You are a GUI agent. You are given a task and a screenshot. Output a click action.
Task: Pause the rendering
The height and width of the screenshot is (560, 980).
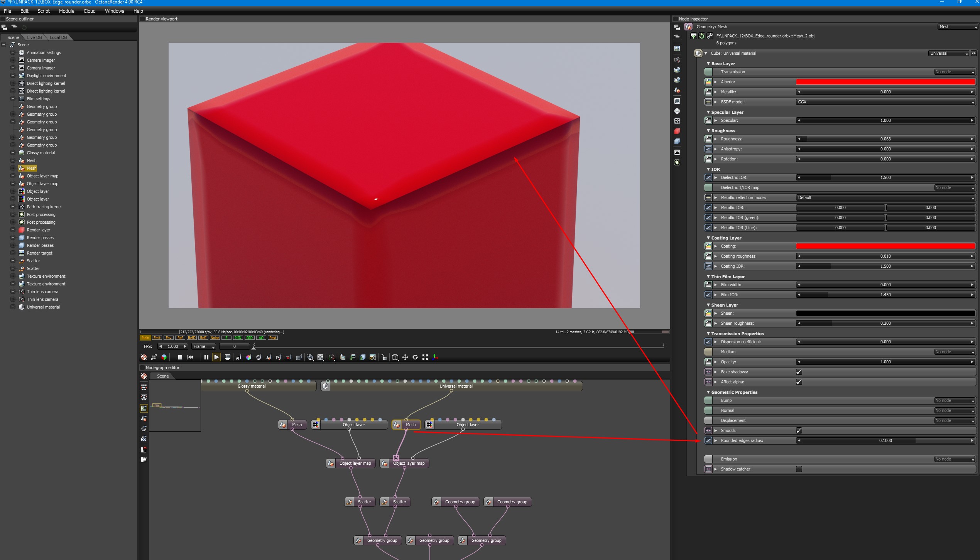click(x=206, y=357)
